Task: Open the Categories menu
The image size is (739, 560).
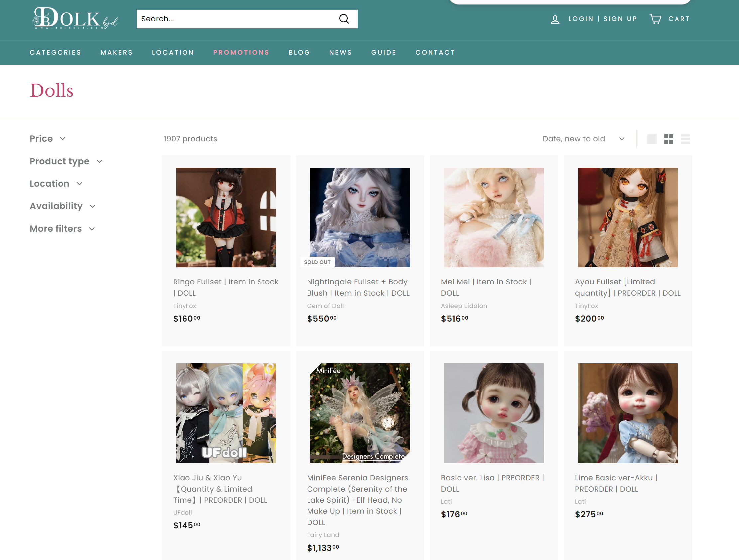Action: point(56,52)
